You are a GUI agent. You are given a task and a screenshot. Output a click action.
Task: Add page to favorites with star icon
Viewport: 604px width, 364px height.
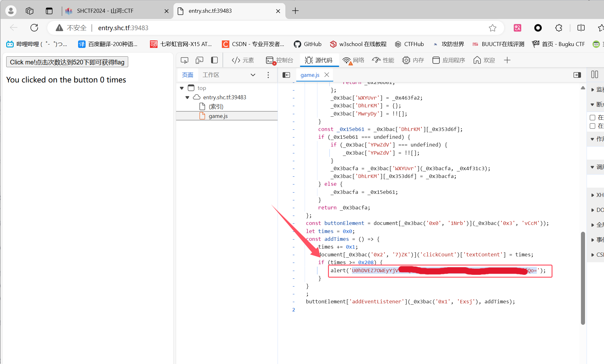(492, 28)
